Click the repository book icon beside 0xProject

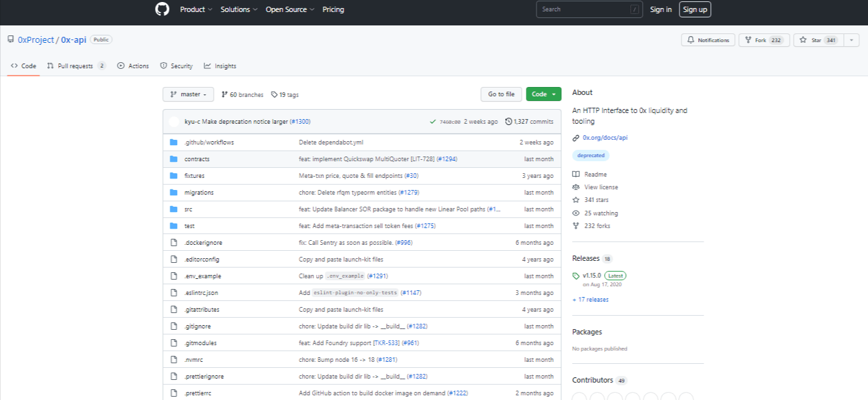tap(11, 40)
